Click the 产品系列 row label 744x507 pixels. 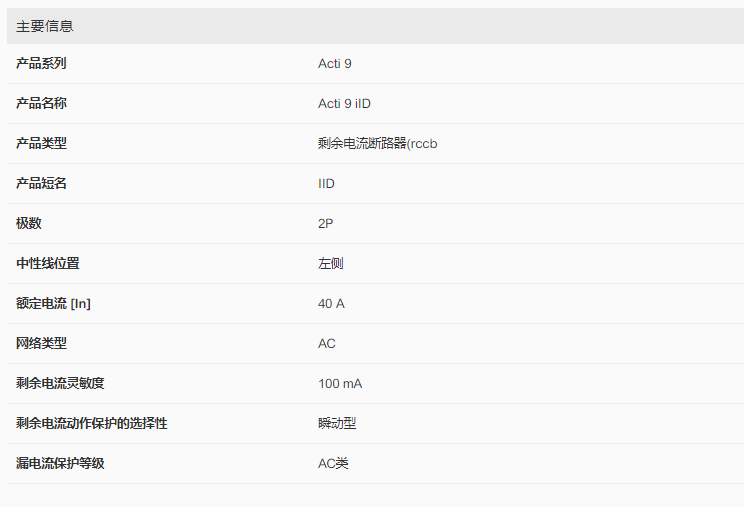pos(41,64)
